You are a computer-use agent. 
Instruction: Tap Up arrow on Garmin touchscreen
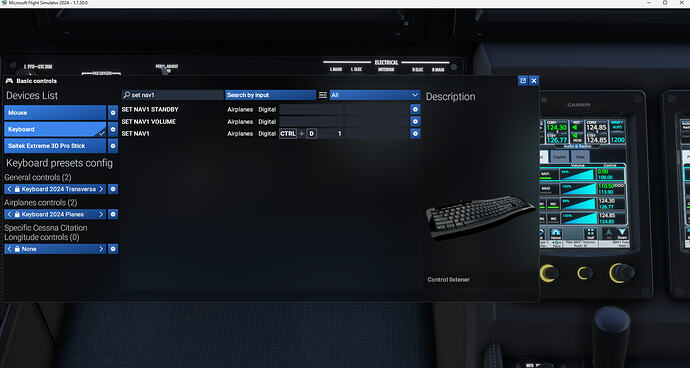coord(608,234)
